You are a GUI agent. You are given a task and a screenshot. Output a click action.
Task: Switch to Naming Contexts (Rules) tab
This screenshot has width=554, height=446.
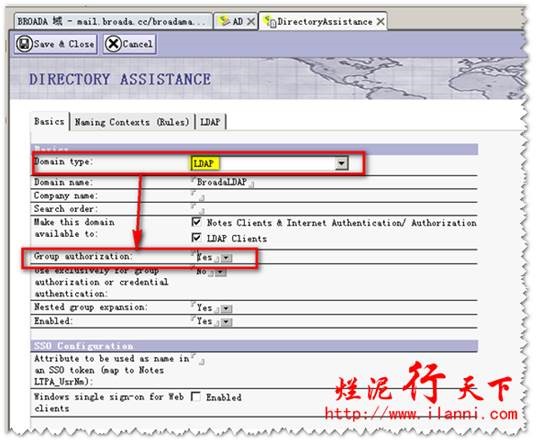[x=132, y=122]
